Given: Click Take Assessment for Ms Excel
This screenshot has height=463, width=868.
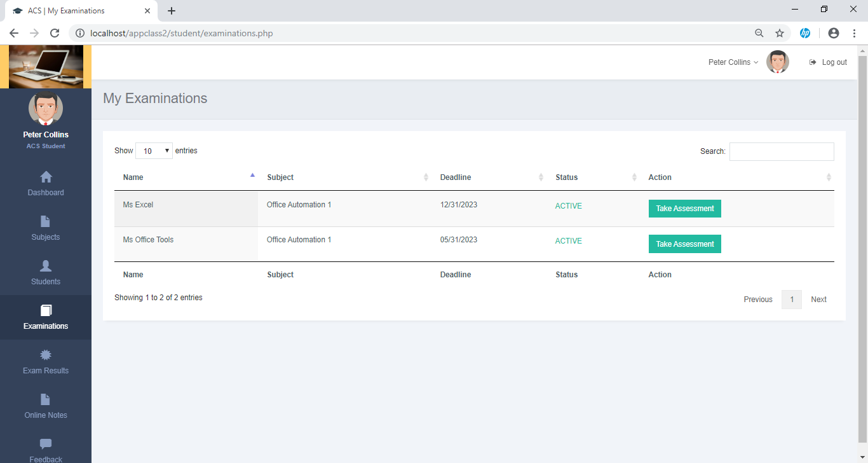Looking at the screenshot, I should click(x=684, y=208).
